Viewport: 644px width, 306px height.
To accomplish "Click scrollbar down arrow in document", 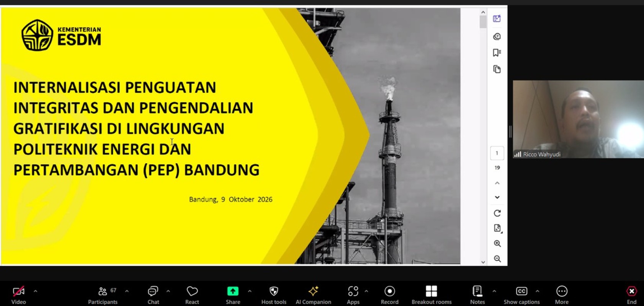I will pos(483,262).
